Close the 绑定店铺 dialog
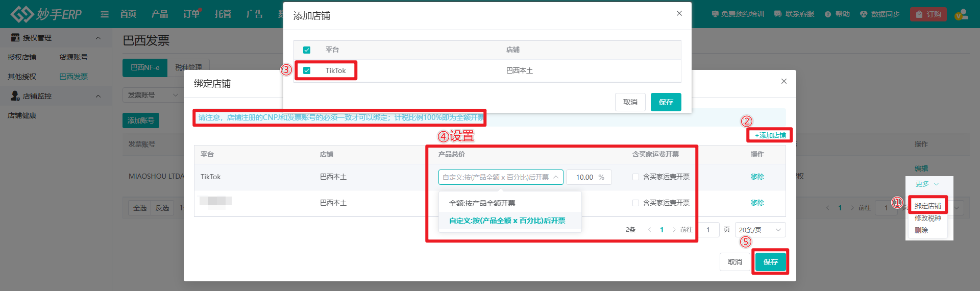980x291 pixels. click(x=784, y=81)
